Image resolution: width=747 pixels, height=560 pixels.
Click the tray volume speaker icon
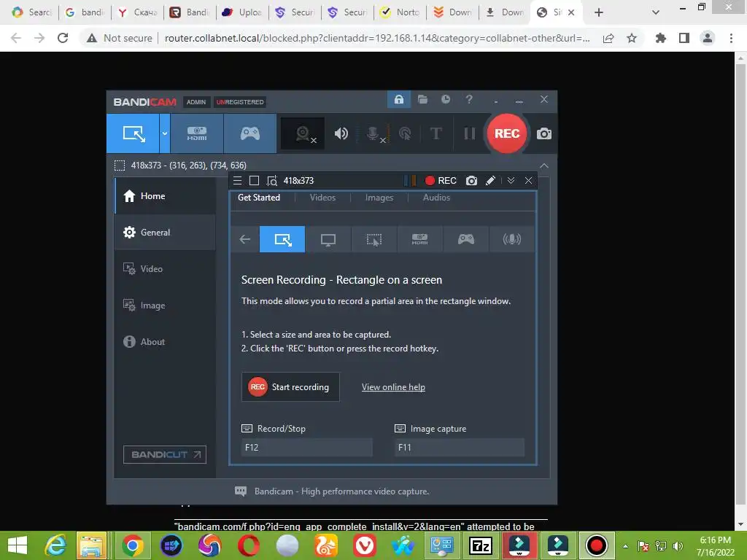[x=678, y=546]
